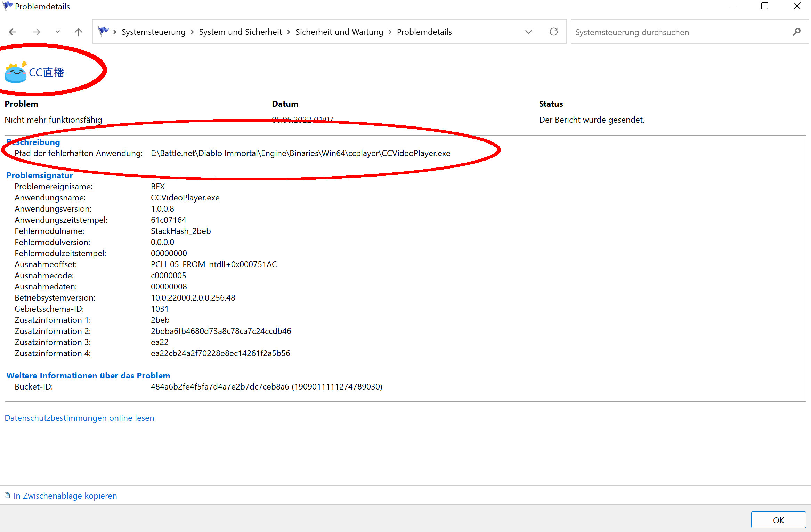Screen dimensions: 811x532
Task: Click the flag icon in address bar
Action: point(103,31)
